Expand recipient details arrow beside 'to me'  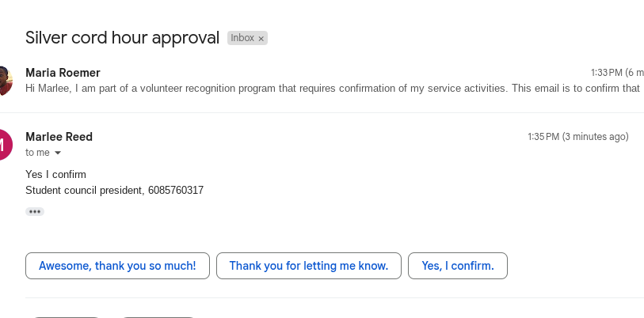pyautogui.click(x=58, y=153)
